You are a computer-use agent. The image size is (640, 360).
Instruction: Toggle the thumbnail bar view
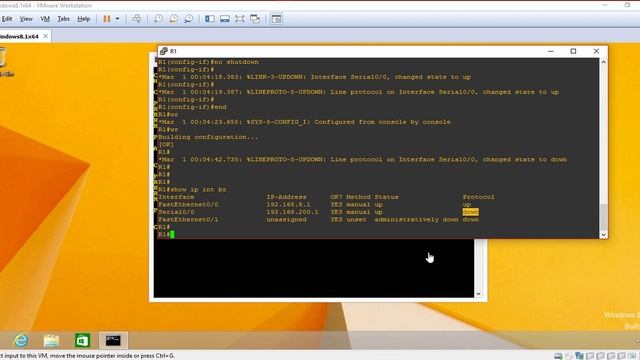coord(224,19)
